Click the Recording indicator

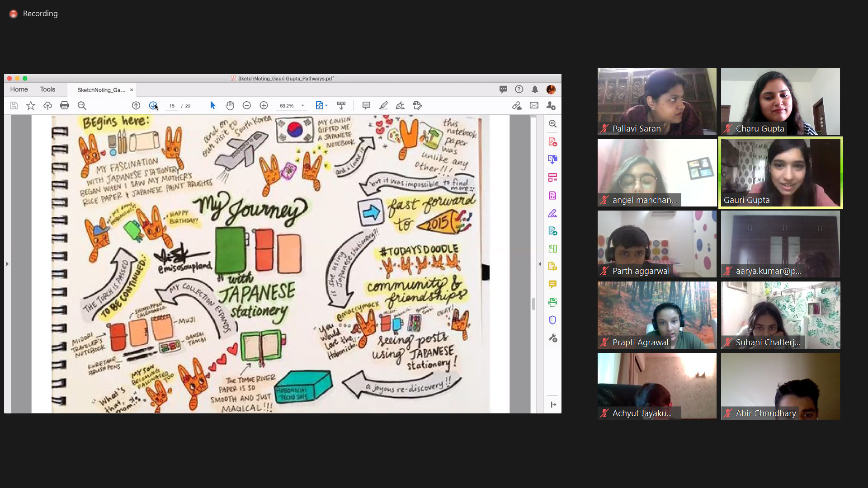click(x=34, y=14)
